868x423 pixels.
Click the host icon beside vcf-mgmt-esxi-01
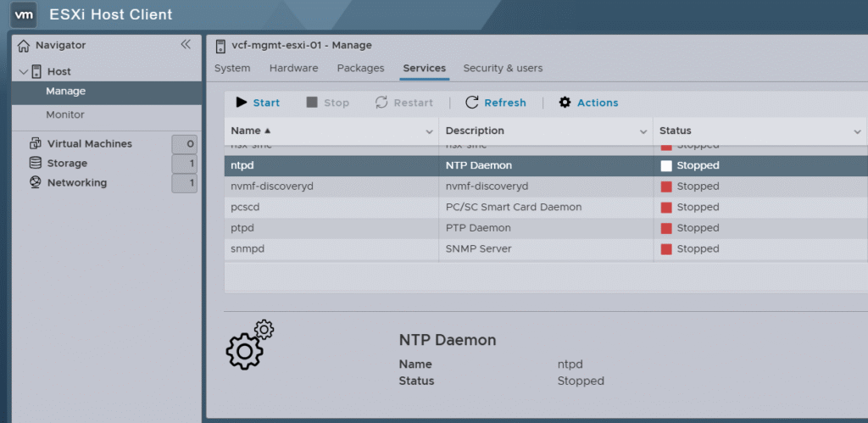221,46
